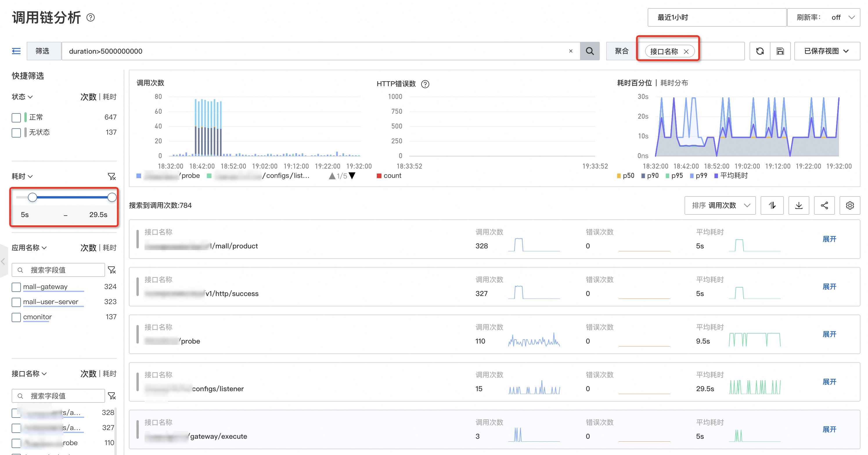This screenshot has width=868, height=455.
Task: Check the 正常 status checkbox
Action: (16, 118)
